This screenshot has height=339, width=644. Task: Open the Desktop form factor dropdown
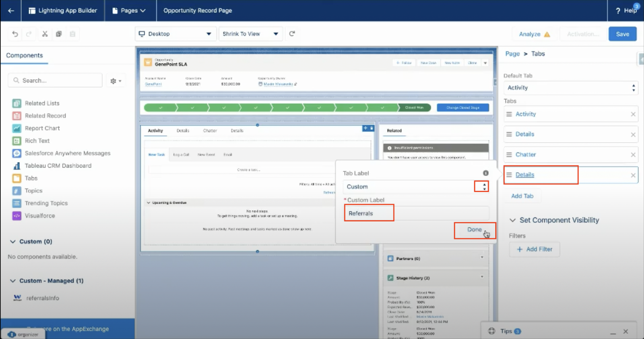tap(175, 34)
